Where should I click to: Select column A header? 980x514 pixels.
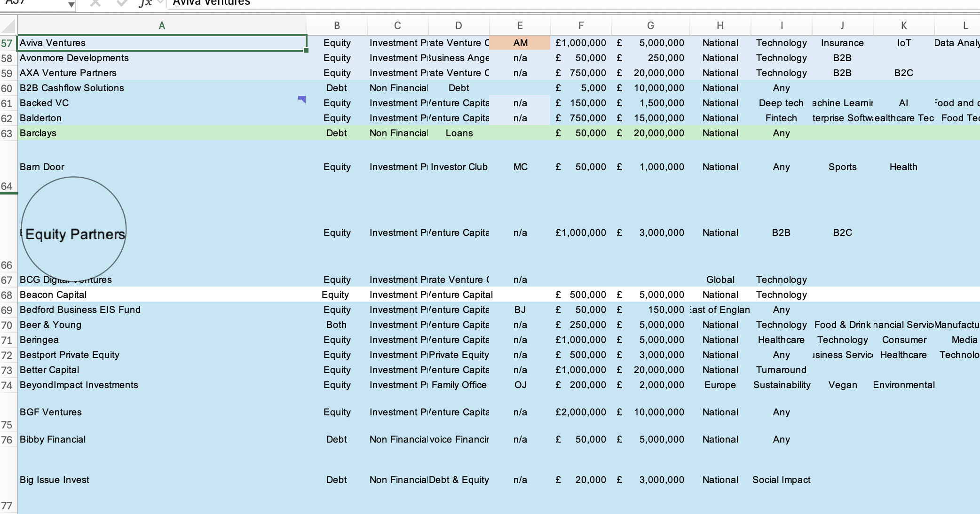(162, 26)
